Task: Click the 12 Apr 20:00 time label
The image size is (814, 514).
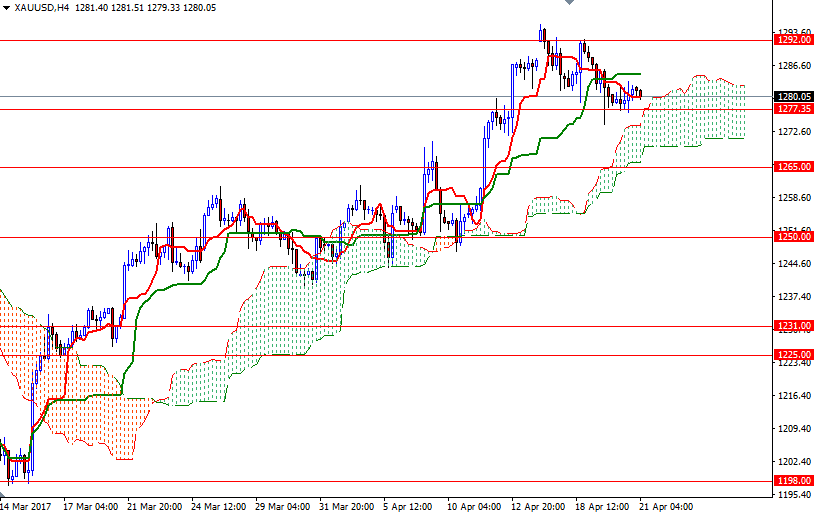Action: click(538, 506)
